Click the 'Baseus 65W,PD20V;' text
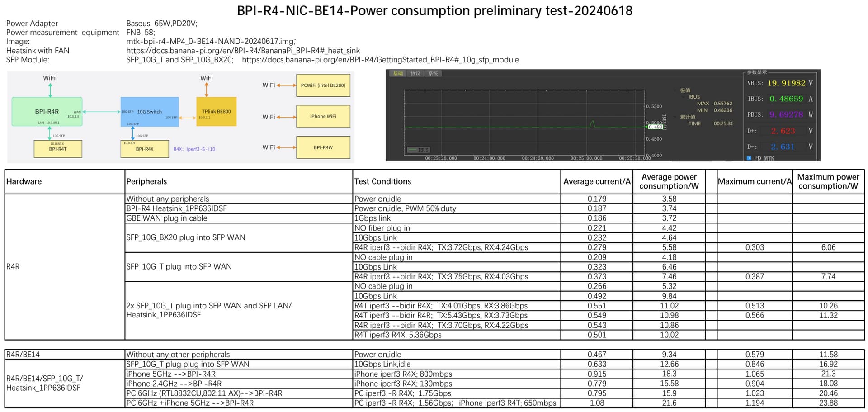The image size is (868, 412). pyautogui.click(x=162, y=24)
